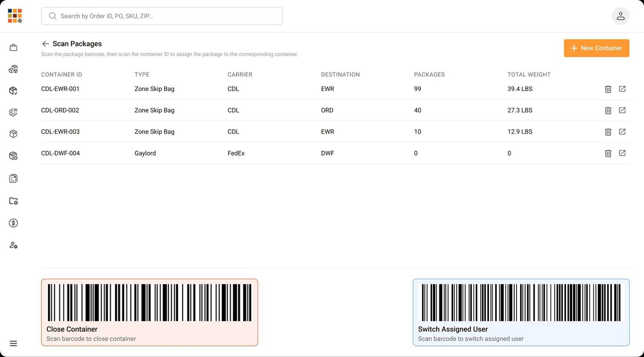Select the box with checkmark sidebar icon

[13, 91]
